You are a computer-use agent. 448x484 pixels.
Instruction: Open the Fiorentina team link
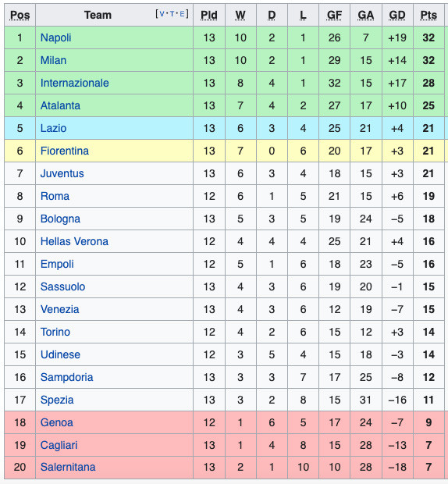pos(65,151)
